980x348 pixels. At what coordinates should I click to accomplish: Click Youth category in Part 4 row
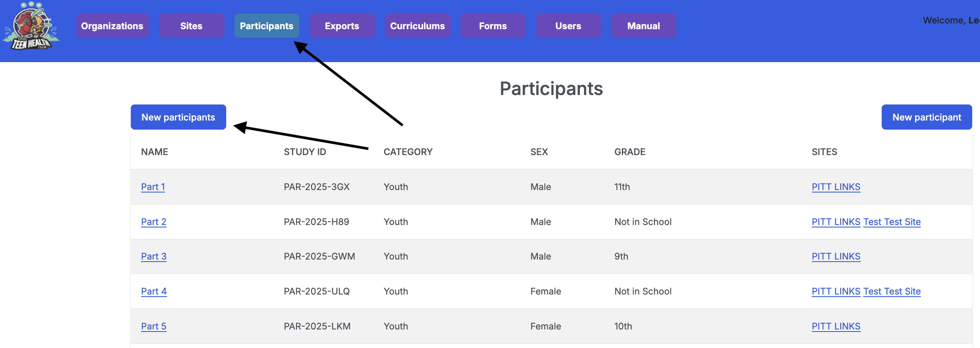[396, 291]
